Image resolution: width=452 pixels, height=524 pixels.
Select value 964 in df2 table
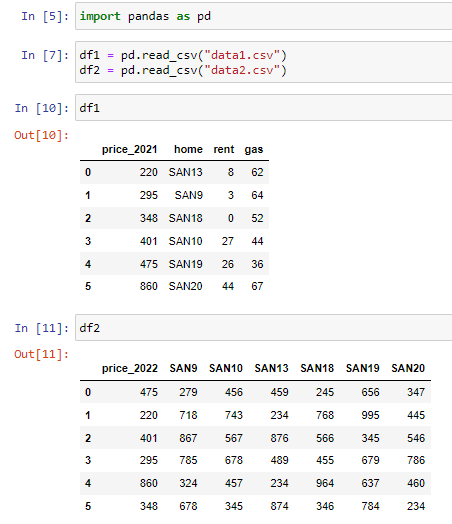coord(325,483)
